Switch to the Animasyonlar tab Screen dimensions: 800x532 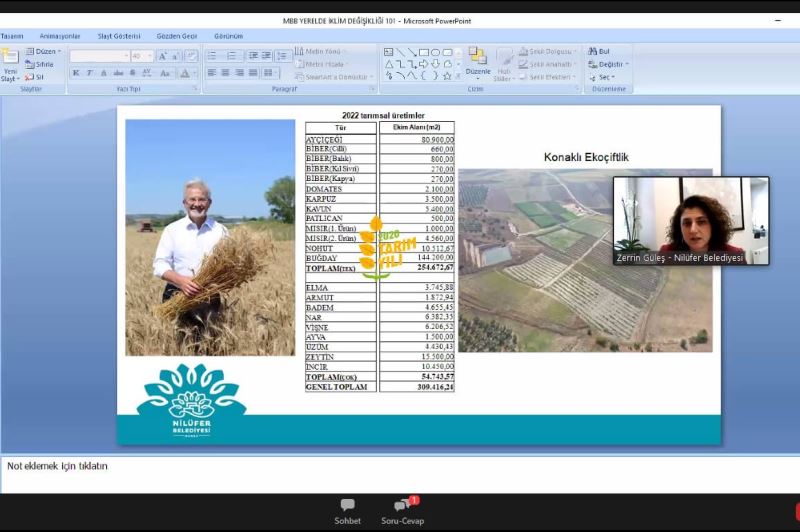(60, 36)
